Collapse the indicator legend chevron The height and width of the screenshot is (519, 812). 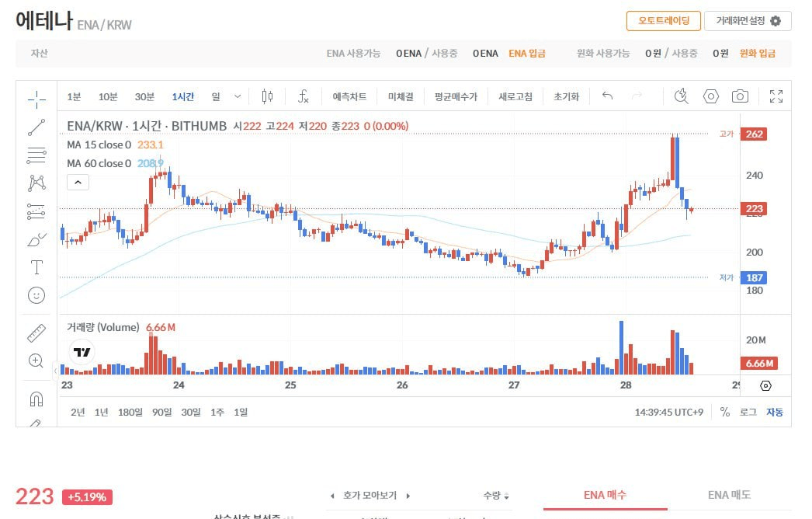click(78, 183)
